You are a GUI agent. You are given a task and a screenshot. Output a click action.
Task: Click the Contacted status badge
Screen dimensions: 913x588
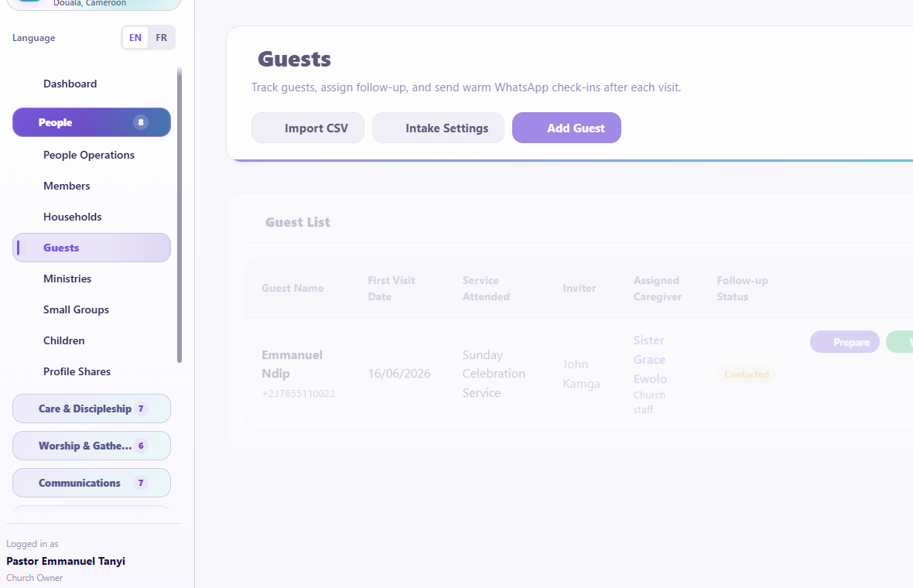(747, 374)
